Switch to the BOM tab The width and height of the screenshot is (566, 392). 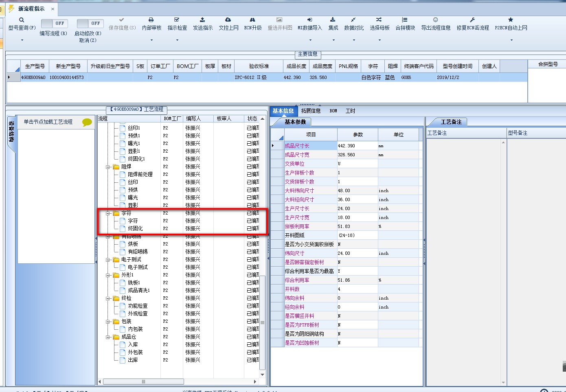tap(333, 111)
